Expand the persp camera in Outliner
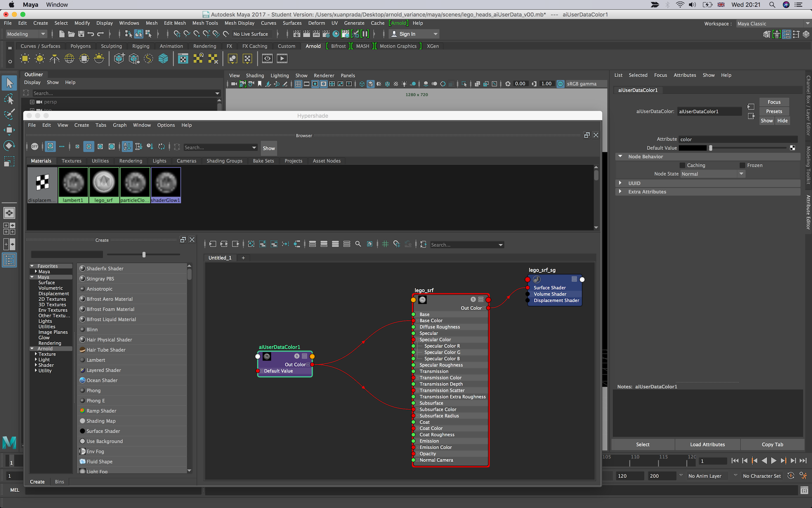Viewport: 812px width, 508px height. click(32, 102)
